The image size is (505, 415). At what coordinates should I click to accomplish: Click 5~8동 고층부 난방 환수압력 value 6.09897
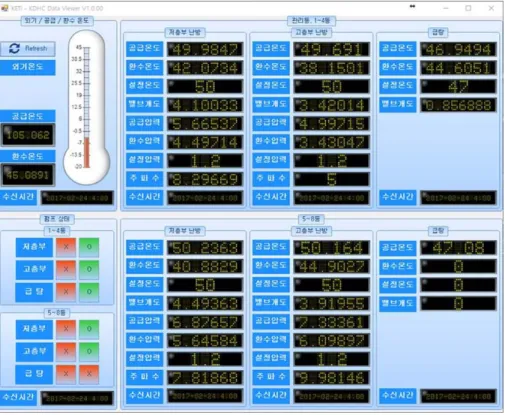tap(332, 341)
